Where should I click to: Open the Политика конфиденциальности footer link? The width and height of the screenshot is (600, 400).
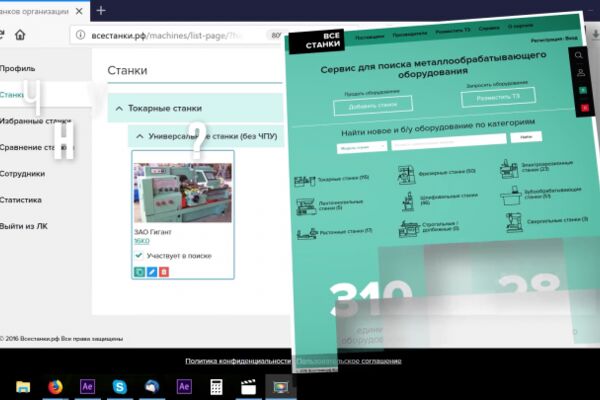tap(238, 361)
